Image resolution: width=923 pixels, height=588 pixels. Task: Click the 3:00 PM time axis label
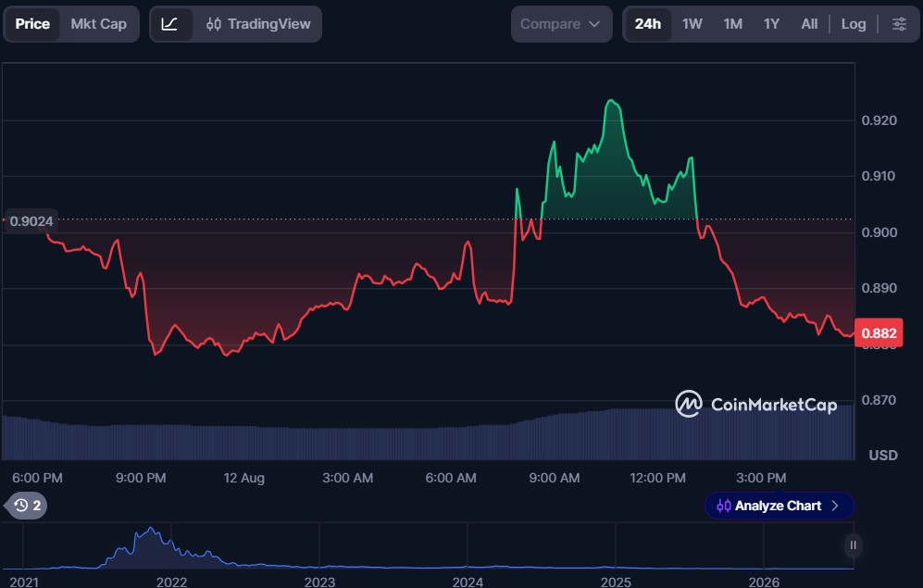pos(761,478)
